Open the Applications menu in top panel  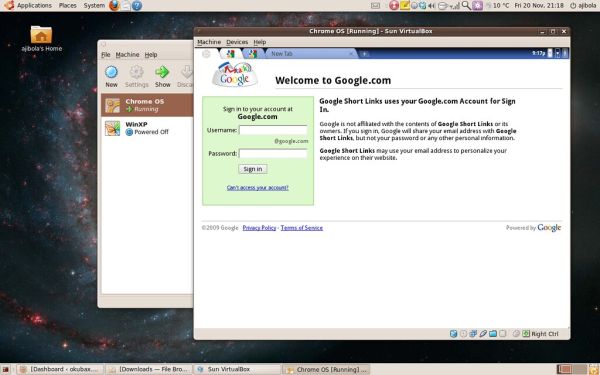point(34,5)
